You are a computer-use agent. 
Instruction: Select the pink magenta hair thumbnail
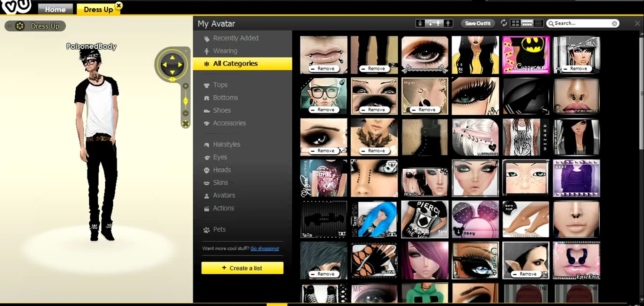[425, 261]
